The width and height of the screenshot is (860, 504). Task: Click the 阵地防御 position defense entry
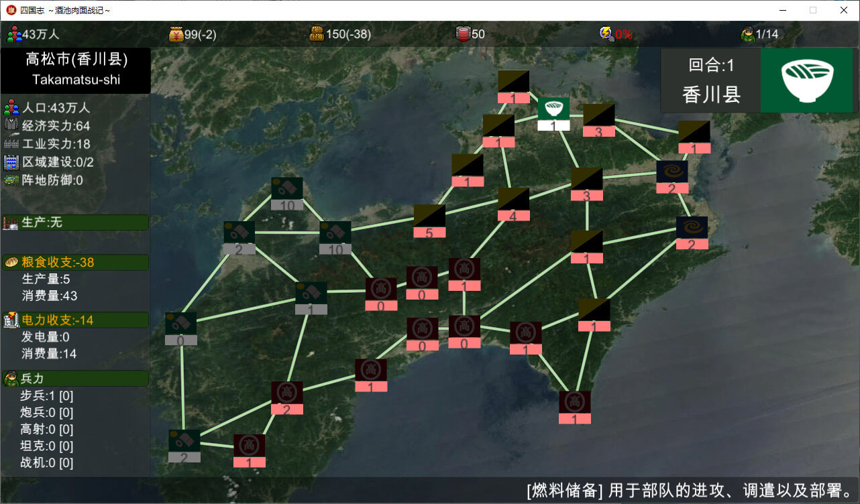[44, 180]
